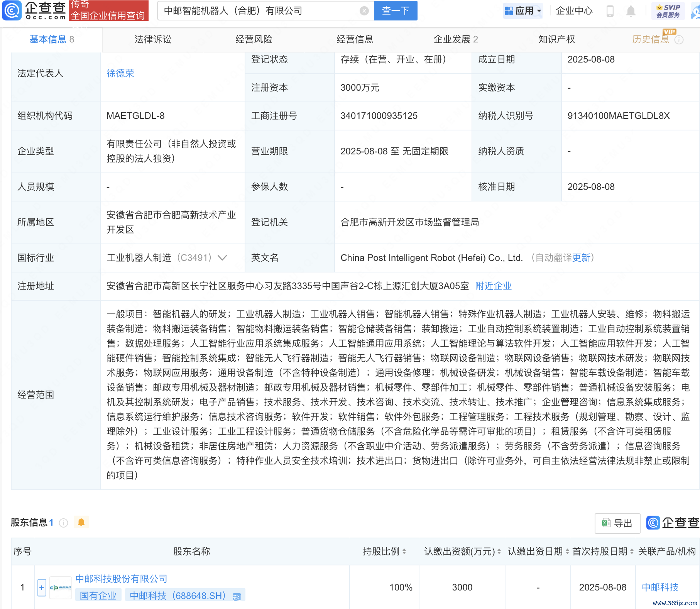Open the mobile phone app icon
This screenshot has height=609, width=700.
coord(610,11)
